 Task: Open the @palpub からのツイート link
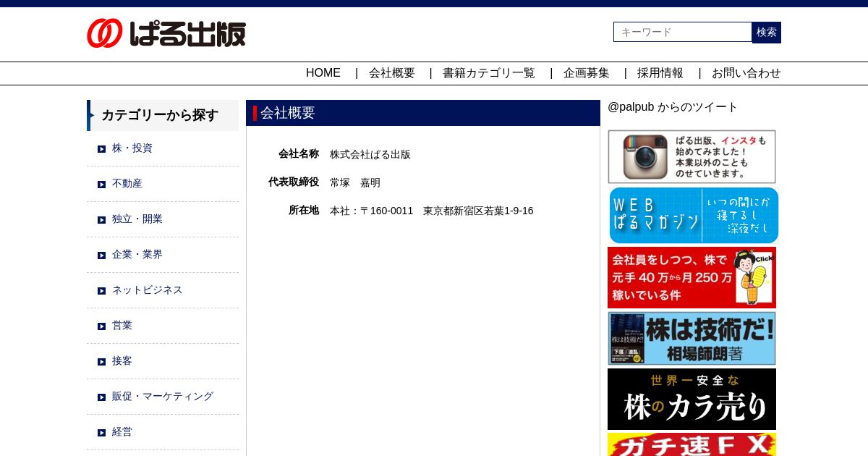point(672,107)
